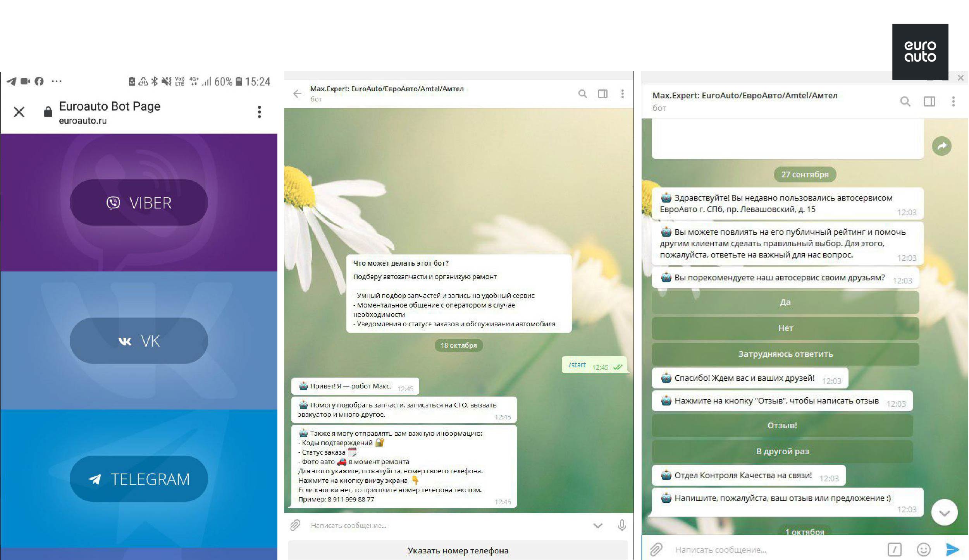Click 'Вы порекомендуете наш автосервис своим друзьям?' message
The height and width of the screenshot is (560, 969).
click(x=785, y=278)
